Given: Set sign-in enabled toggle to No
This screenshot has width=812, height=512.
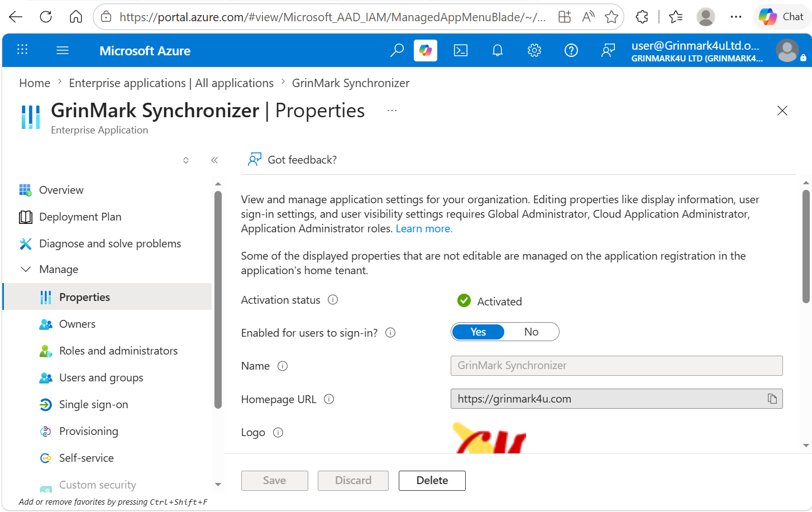Looking at the screenshot, I should point(531,332).
